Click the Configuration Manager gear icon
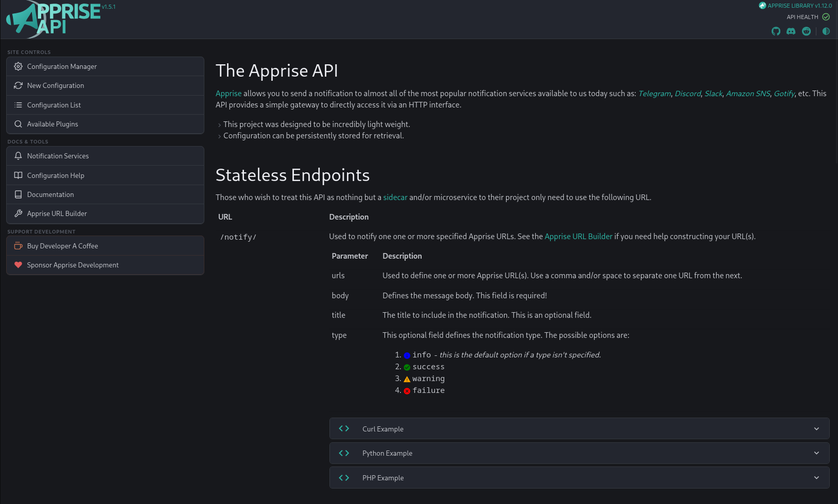838x504 pixels. pos(18,66)
